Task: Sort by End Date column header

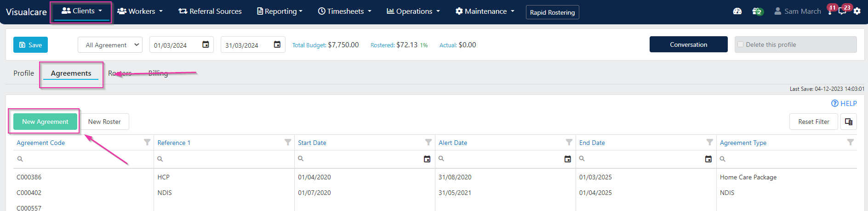Action: (x=592, y=143)
